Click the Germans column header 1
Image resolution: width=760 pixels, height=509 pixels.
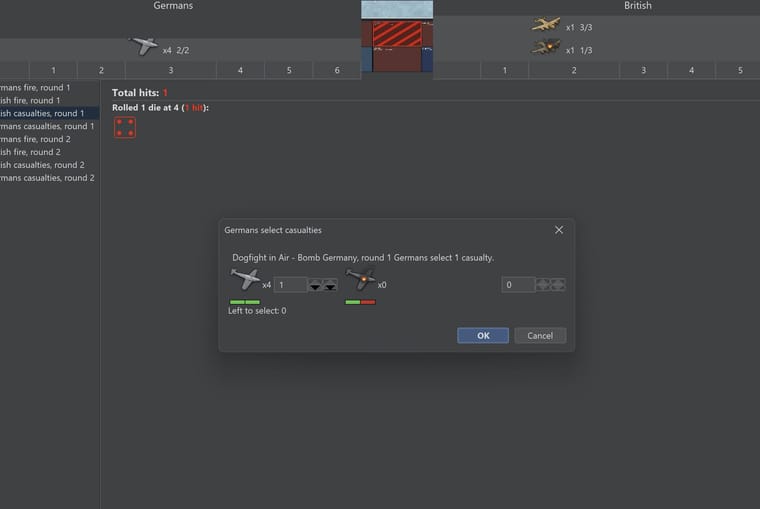click(53, 70)
